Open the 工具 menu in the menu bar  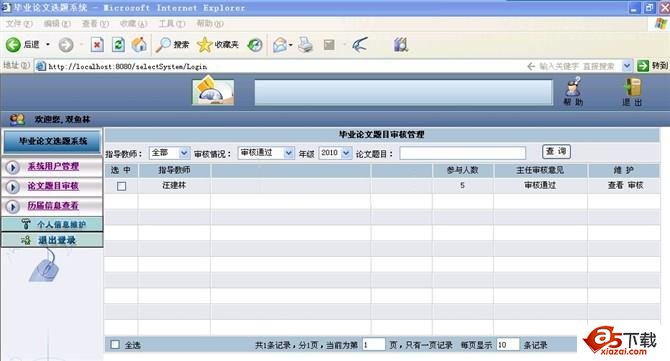(x=172, y=23)
